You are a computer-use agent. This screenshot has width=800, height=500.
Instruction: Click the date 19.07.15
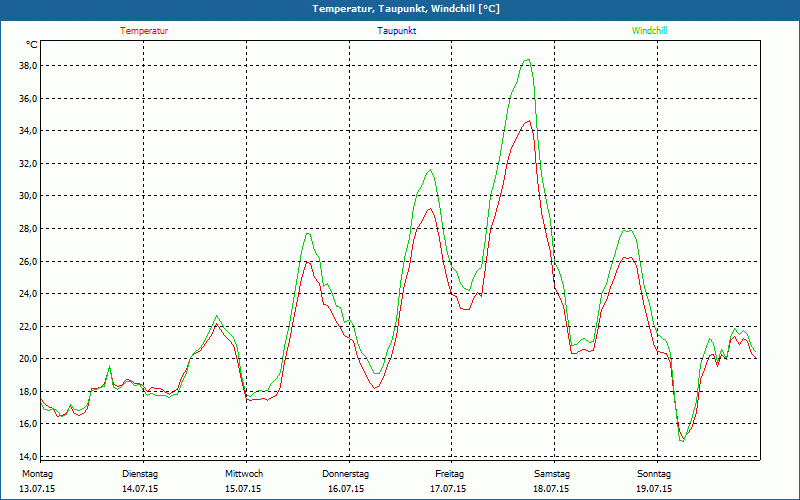[654, 489]
